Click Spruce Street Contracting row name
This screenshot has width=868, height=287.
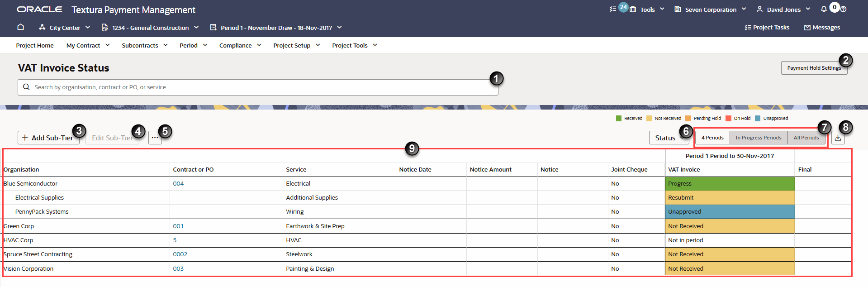point(38,254)
